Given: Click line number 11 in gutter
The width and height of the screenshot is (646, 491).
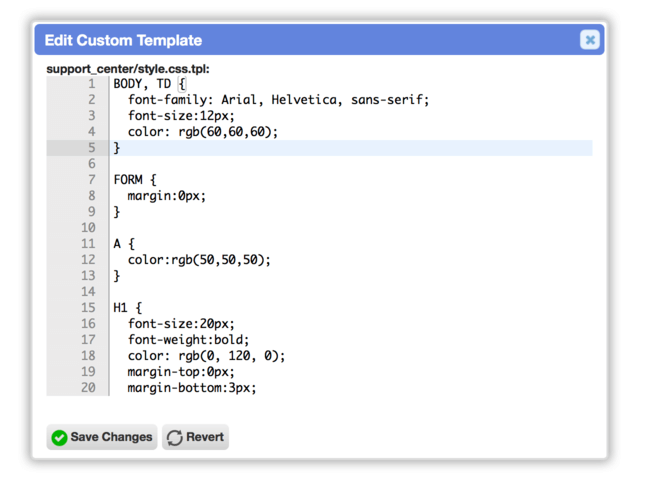Looking at the screenshot, I should [x=88, y=244].
